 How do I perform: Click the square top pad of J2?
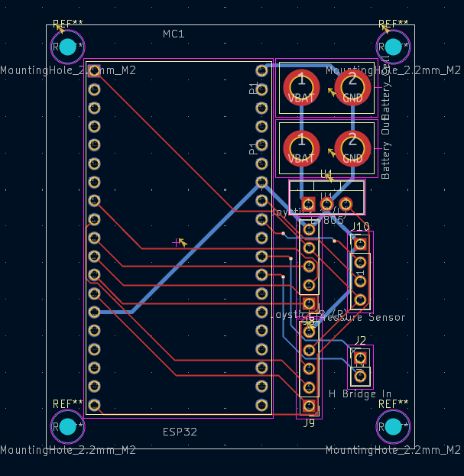point(361,358)
